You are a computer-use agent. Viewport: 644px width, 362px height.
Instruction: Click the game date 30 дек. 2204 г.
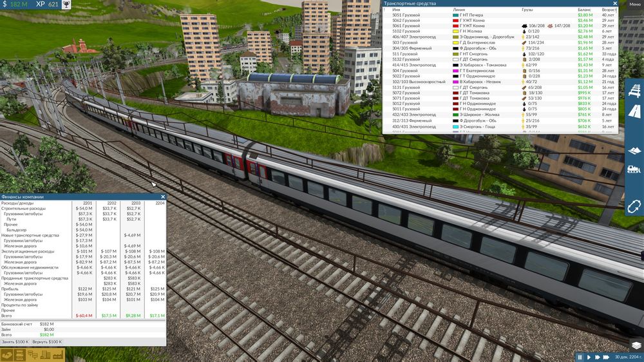pos(627,357)
